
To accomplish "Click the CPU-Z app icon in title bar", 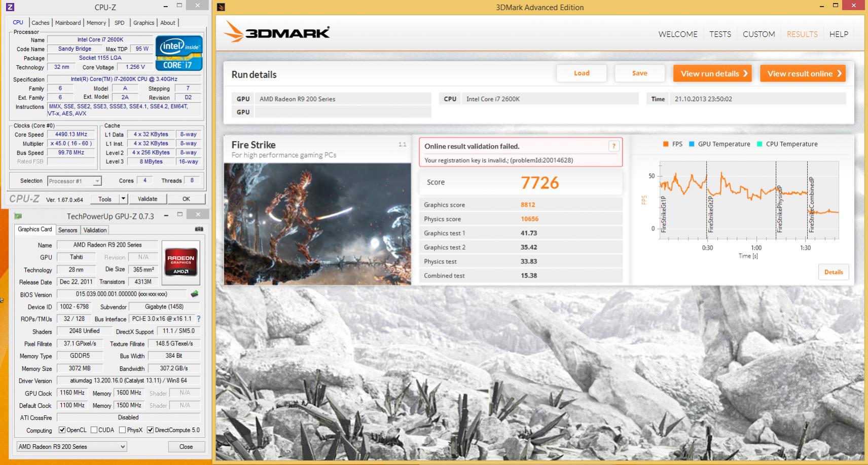I will click(10, 7).
